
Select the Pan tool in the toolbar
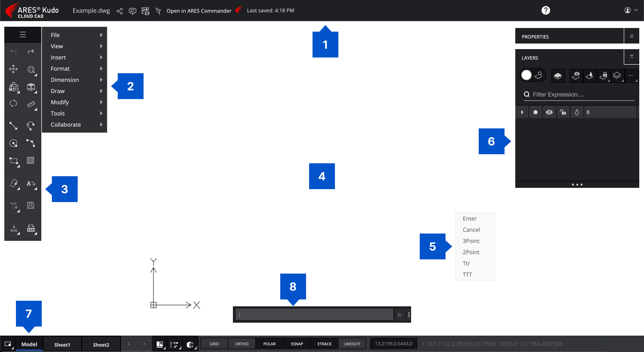tap(14, 69)
